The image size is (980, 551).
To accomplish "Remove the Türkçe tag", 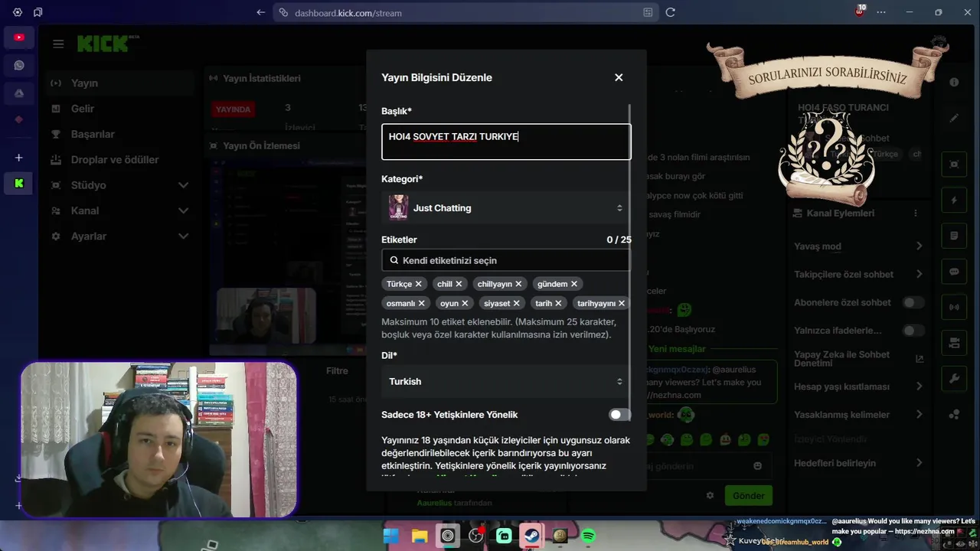I will (x=418, y=284).
